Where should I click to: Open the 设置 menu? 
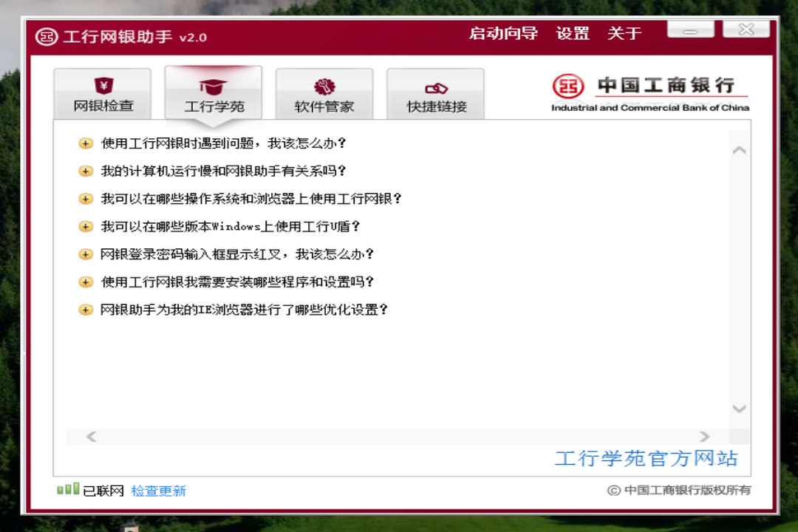point(573,33)
